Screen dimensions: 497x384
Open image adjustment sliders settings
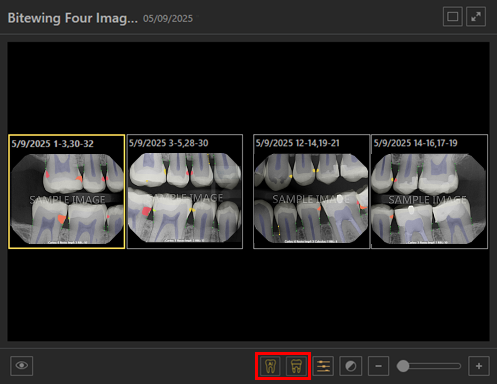[323, 366]
